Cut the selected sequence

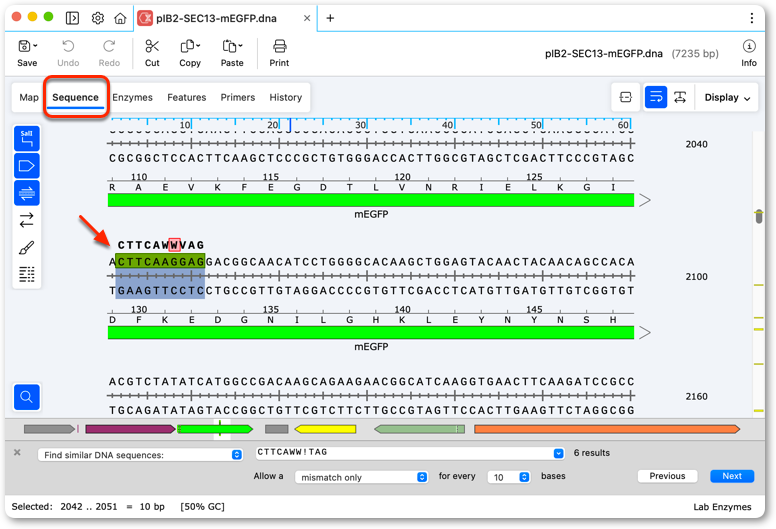tap(152, 53)
